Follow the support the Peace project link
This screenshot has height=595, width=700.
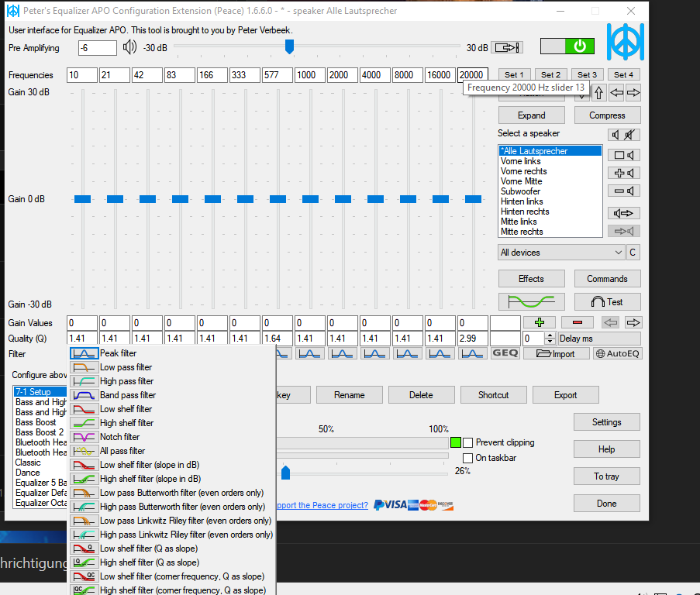pyautogui.click(x=322, y=505)
